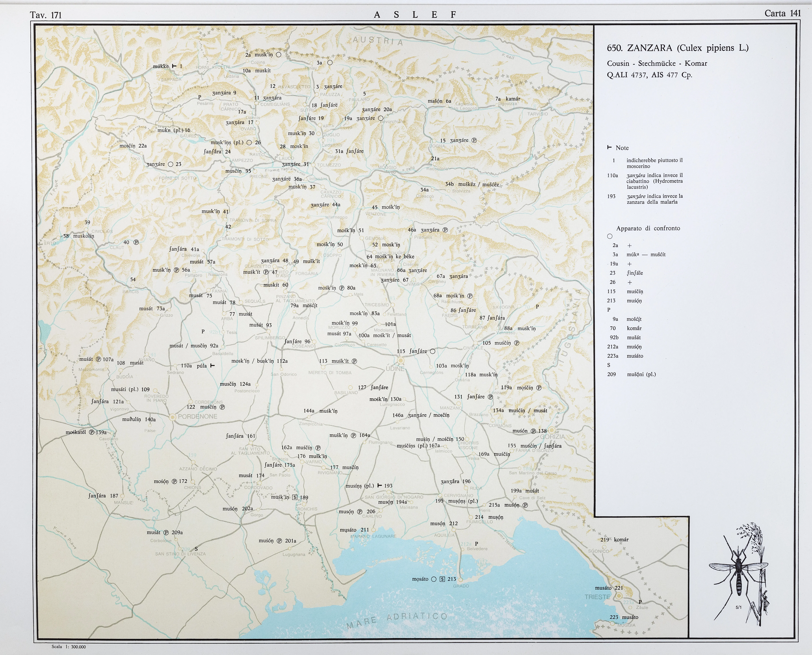812x655 pixels.
Task: Click the Scala 1: 300.000 text
Action: coord(69,647)
